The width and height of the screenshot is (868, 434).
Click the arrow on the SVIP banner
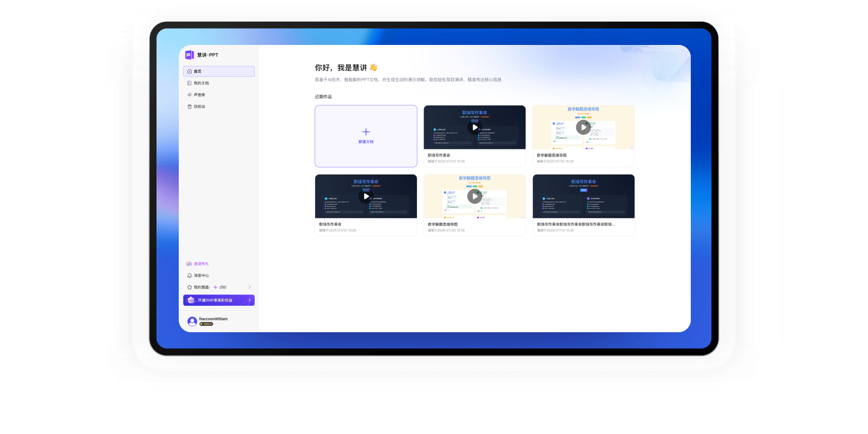point(250,300)
